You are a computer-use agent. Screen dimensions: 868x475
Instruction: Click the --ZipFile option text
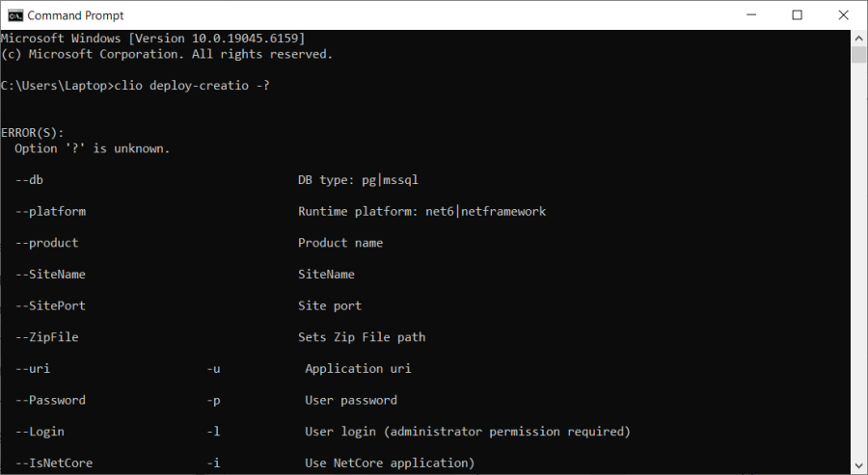47,337
